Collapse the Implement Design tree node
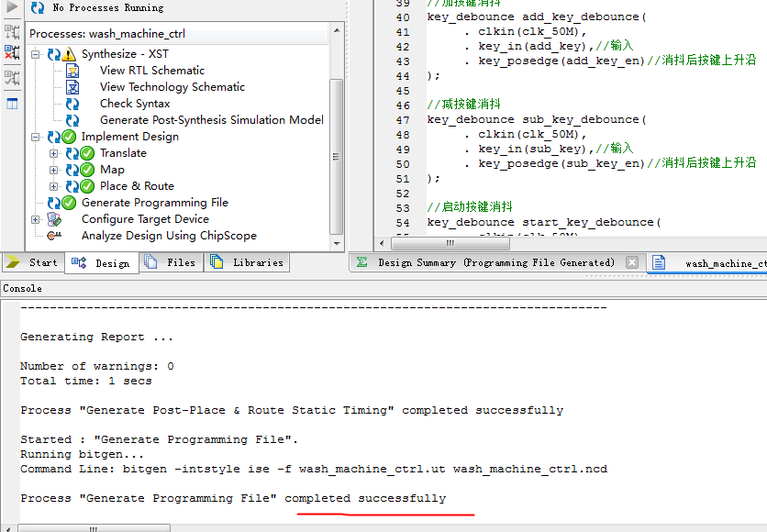Screen dimensions: 767x532 point(36,137)
